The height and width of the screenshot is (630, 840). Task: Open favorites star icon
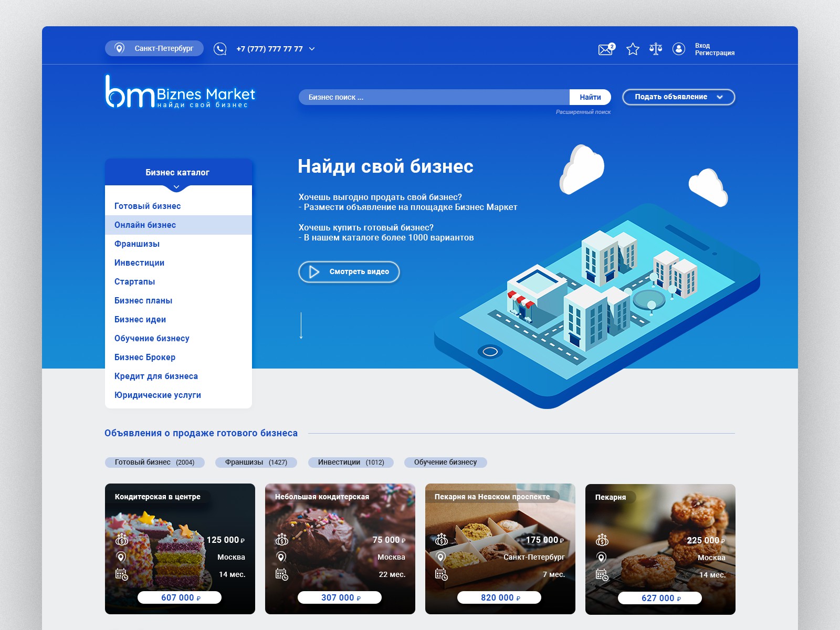pyautogui.click(x=633, y=49)
